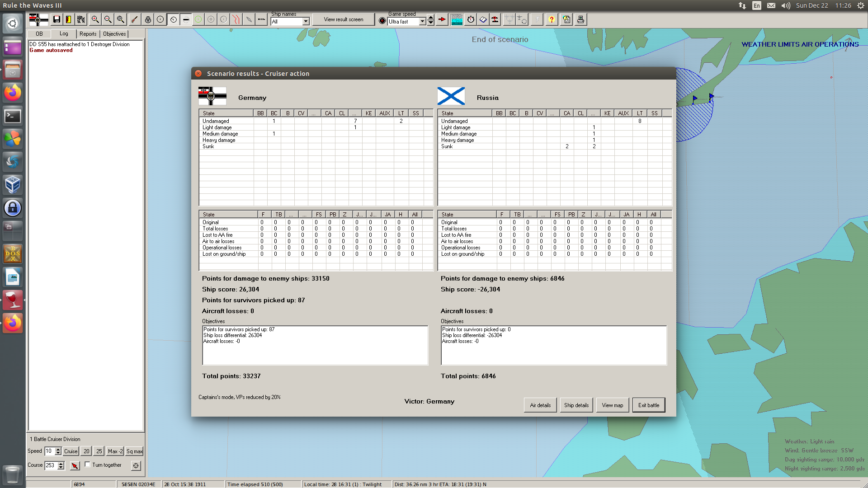
Task: Click the 'Victor: Germany' text
Action: 429,401
